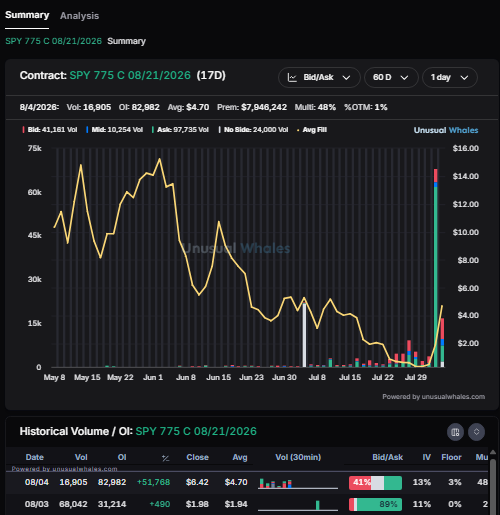Sort table by Floor column

click(451, 457)
